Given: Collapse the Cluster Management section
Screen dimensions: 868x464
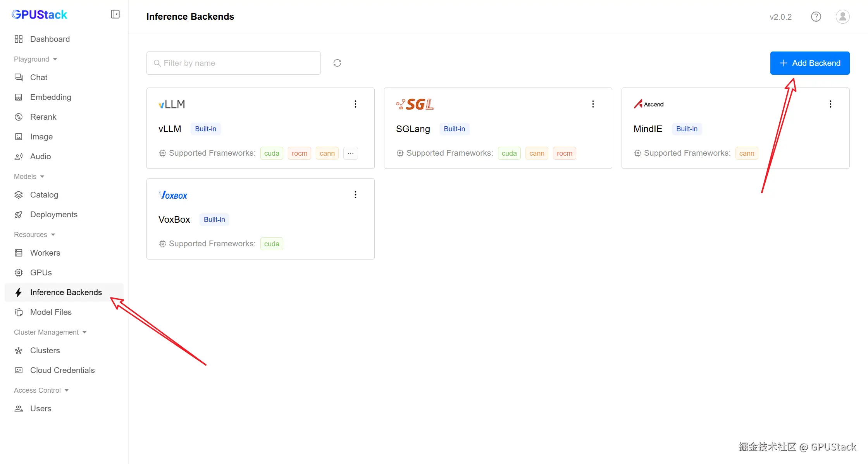Looking at the screenshot, I should tap(50, 332).
